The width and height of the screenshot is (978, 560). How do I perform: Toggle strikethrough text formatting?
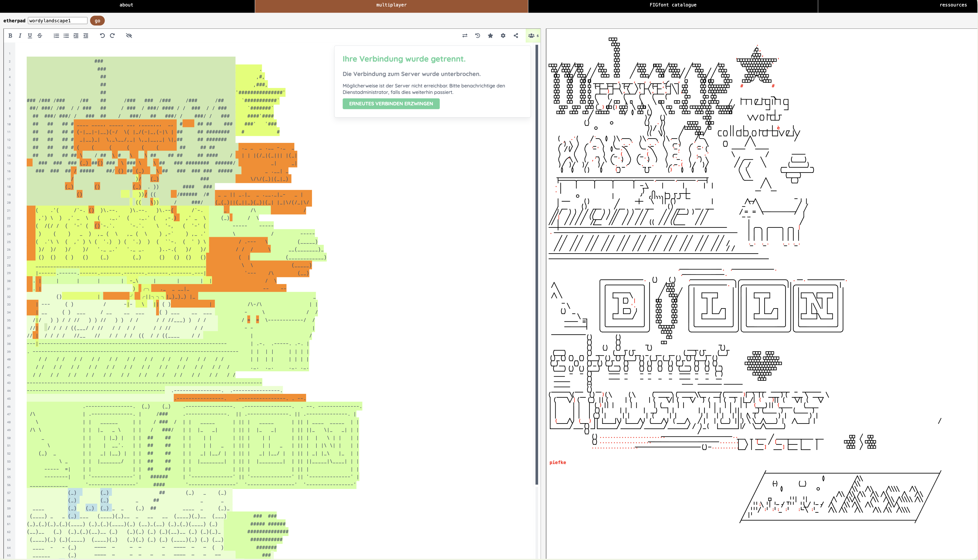[40, 36]
